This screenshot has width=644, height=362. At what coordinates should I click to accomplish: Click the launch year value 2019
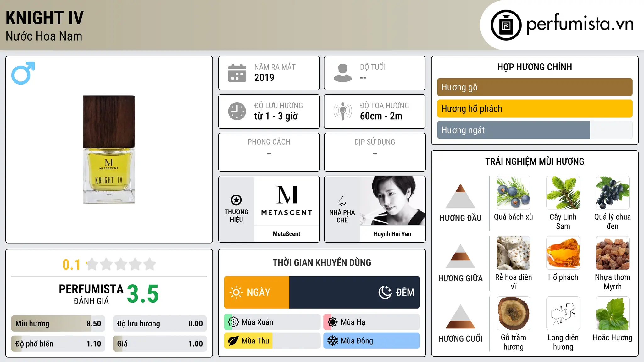[x=264, y=78]
